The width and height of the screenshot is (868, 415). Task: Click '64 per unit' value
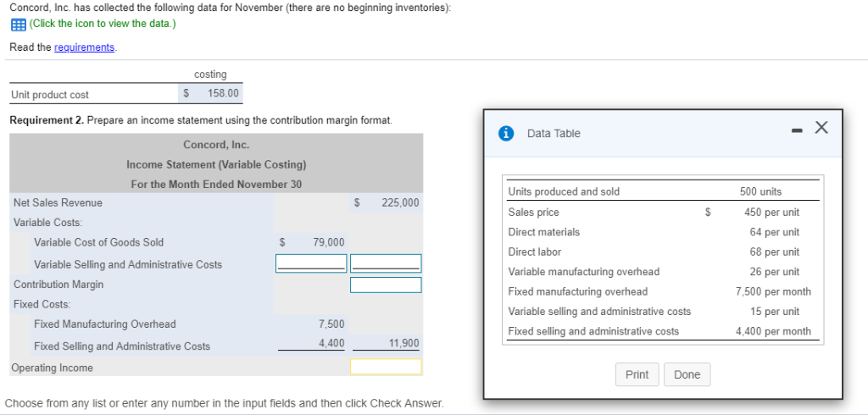tap(775, 232)
